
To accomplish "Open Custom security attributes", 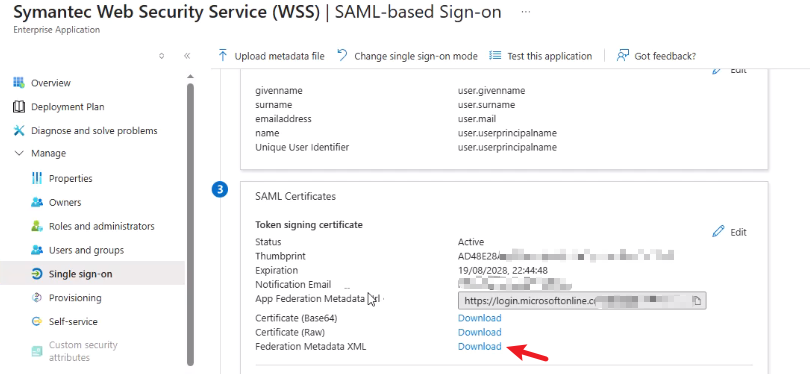I will tap(83, 351).
